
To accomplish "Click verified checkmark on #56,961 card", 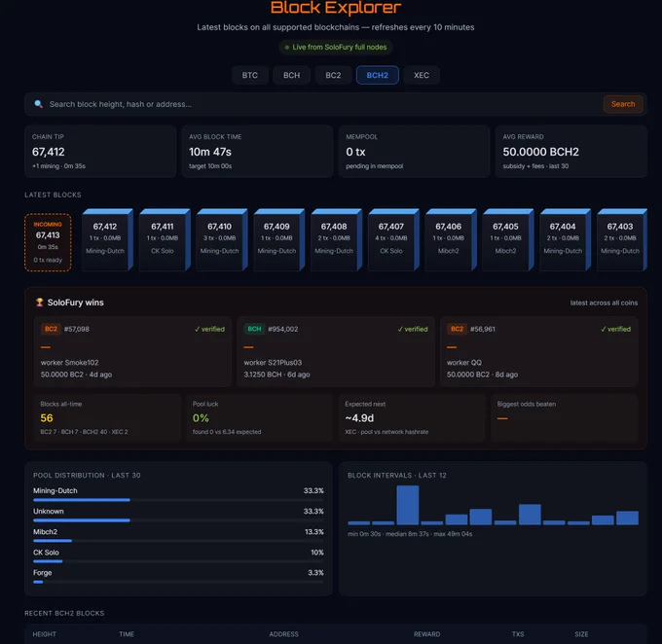I will pyautogui.click(x=615, y=329).
